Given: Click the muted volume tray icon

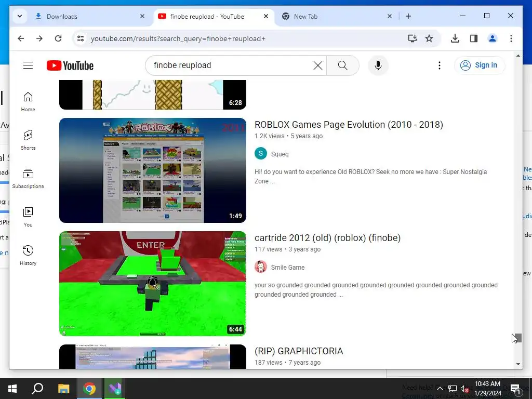Looking at the screenshot, I should [x=464, y=389].
